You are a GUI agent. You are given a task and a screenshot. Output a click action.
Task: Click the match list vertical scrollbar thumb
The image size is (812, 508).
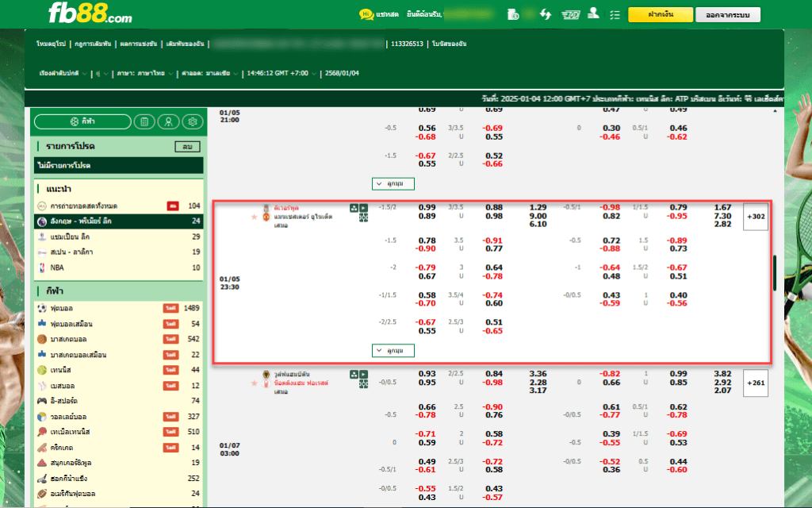pyautogui.click(x=775, y=273)
